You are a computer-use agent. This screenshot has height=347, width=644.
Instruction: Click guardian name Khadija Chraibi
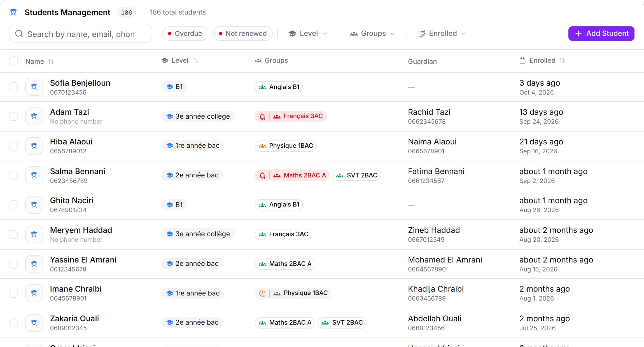click(436, 289)
